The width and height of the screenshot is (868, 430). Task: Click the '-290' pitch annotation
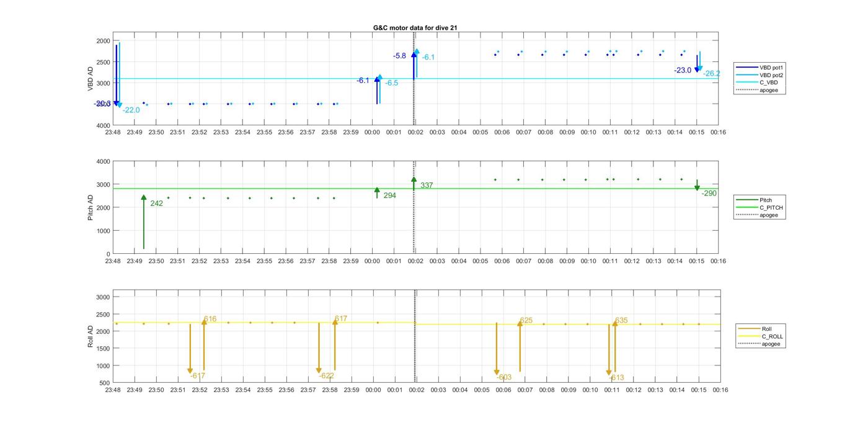[709, 194]
